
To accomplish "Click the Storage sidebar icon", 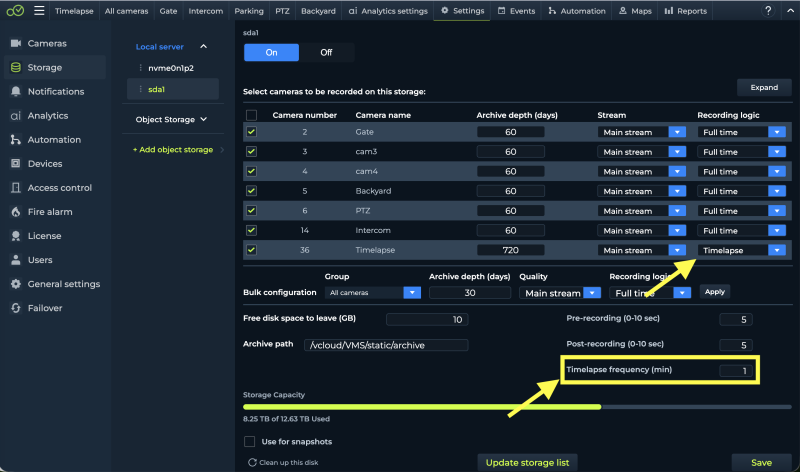I will click(x=16, y=67).
